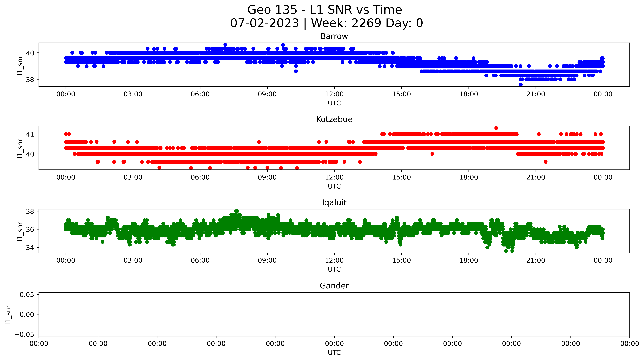Click the 03:00 tick on Barrow's time axis
This screenshot has height=361, width=644.
coord(133,94)
